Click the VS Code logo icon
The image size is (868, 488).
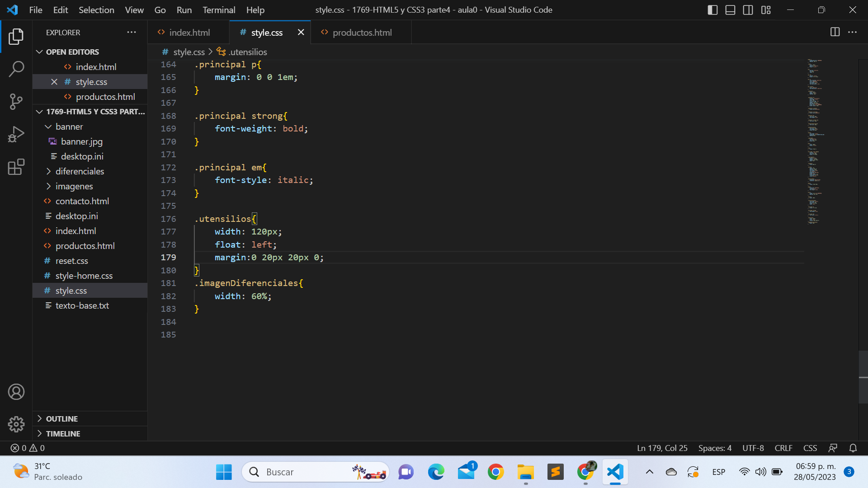pyautogui.click(x=13, y=10)
